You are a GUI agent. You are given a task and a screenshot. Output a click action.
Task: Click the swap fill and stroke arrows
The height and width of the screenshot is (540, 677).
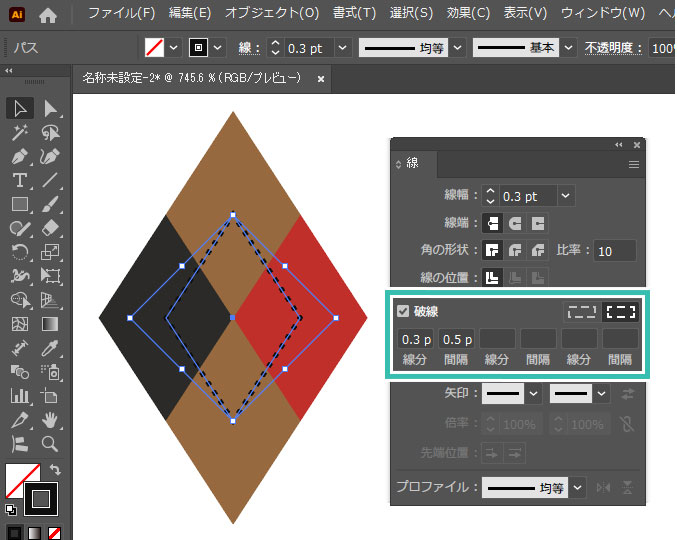tap(54, 470)
